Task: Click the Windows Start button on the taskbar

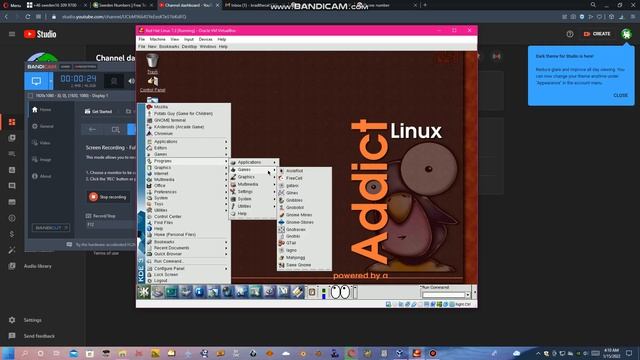Action: click(8, 353)
